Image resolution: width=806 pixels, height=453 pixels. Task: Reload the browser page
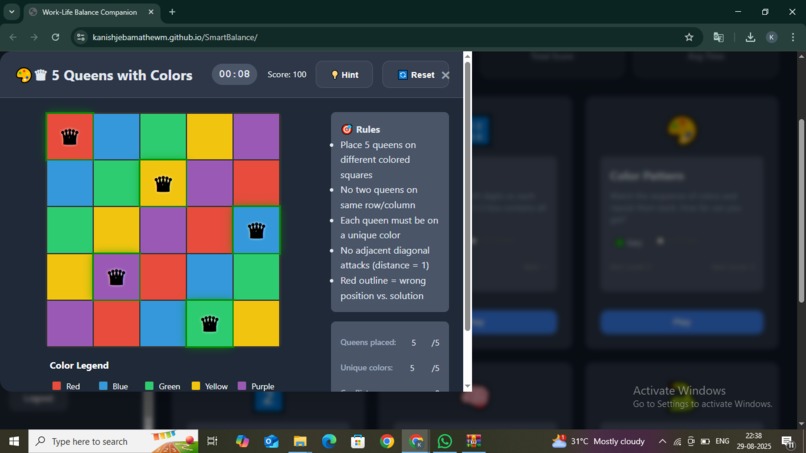pyautogui.click(x=56, y=37)
